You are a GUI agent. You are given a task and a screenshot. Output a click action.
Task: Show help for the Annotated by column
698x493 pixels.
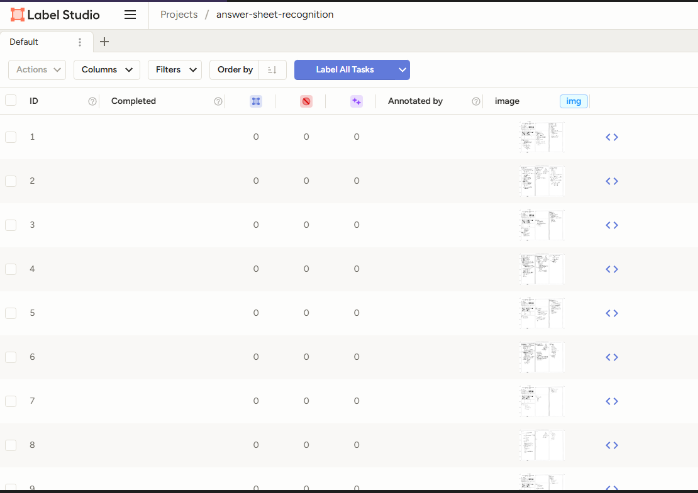(476, 101)
